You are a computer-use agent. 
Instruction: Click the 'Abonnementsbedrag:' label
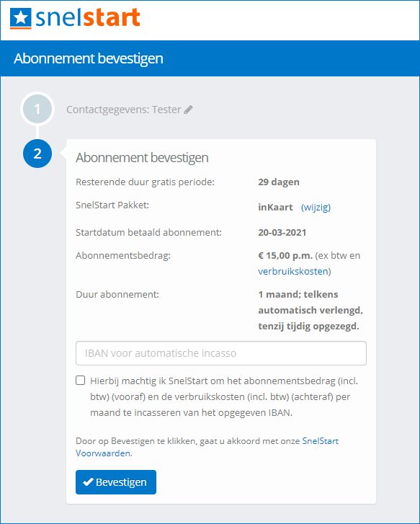coord(123,256)
